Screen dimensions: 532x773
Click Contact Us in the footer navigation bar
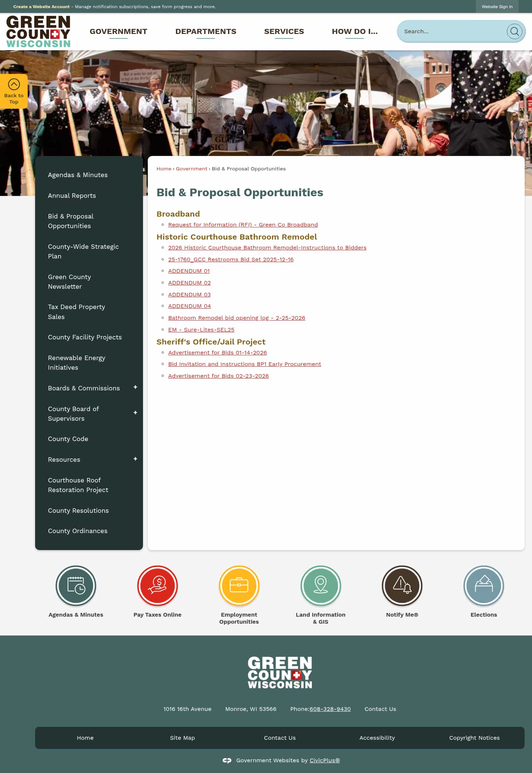coord(280,738)
